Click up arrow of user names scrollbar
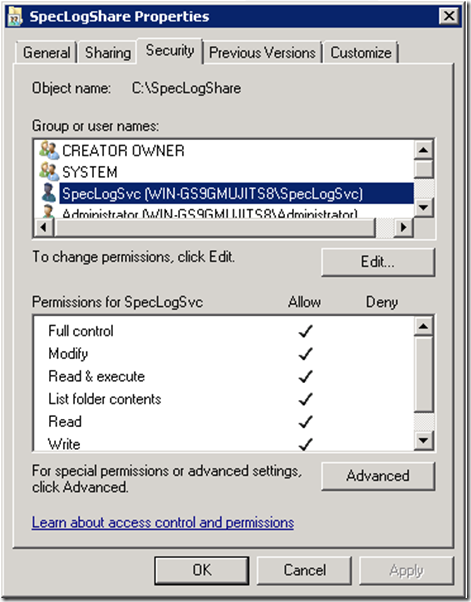Screen dimensions: 471x602 tap(424, 149)
